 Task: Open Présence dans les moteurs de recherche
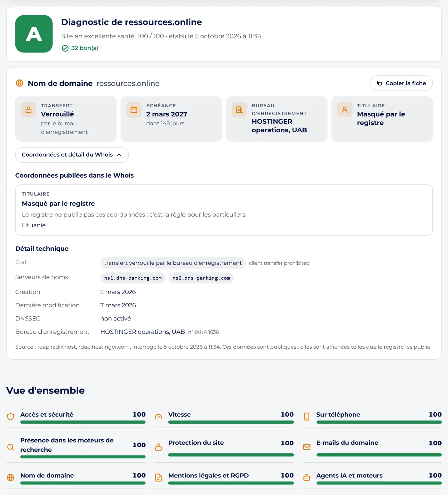pyautogui.click(x=76, y=447)
